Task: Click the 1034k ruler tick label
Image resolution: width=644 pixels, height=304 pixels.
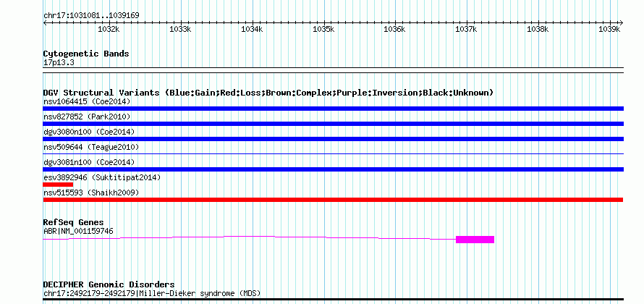Action: pyautogui.click(x=252, y=29)
